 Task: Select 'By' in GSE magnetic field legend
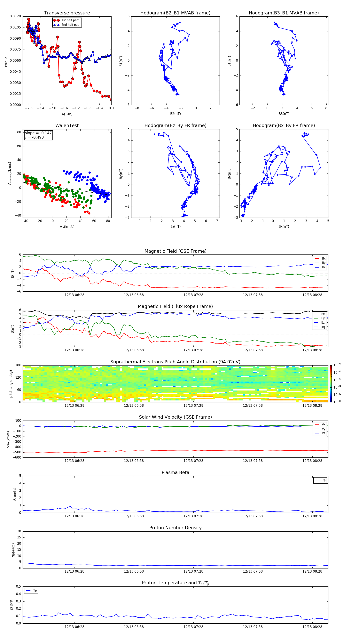[320, 263]
